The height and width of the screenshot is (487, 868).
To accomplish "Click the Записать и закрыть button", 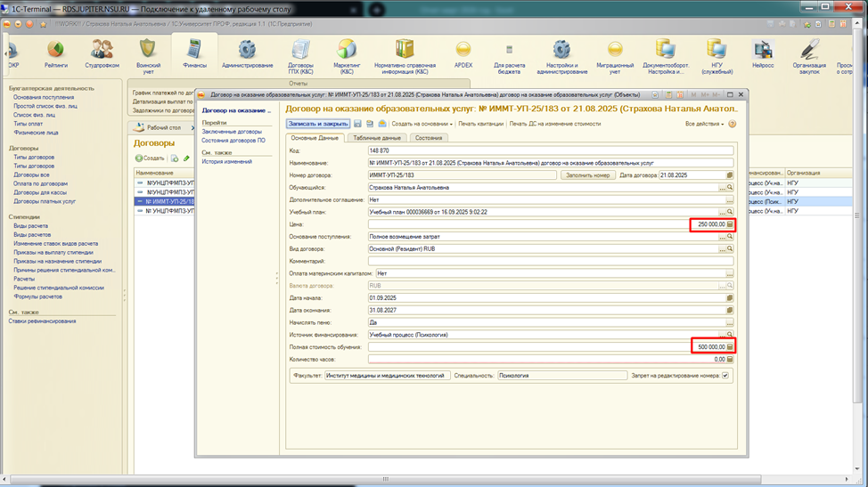I will pos(318,124).
